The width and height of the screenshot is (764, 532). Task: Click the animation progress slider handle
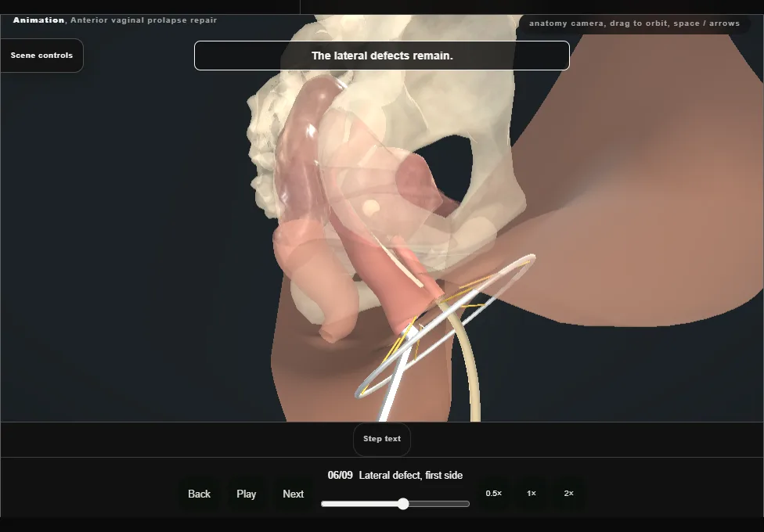tap(403, 504)
